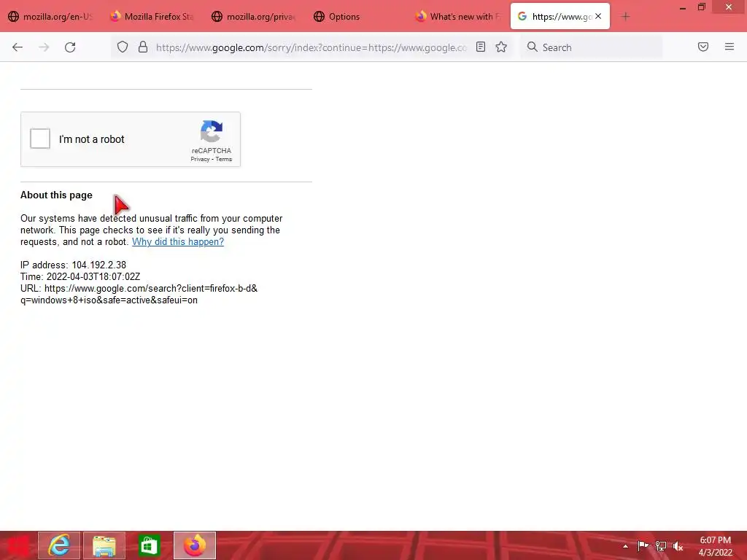Open a new tab with plus button

(625, 17)
